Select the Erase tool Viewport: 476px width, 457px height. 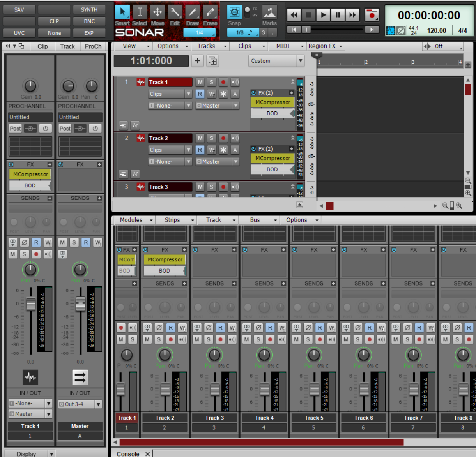[210, 13]
